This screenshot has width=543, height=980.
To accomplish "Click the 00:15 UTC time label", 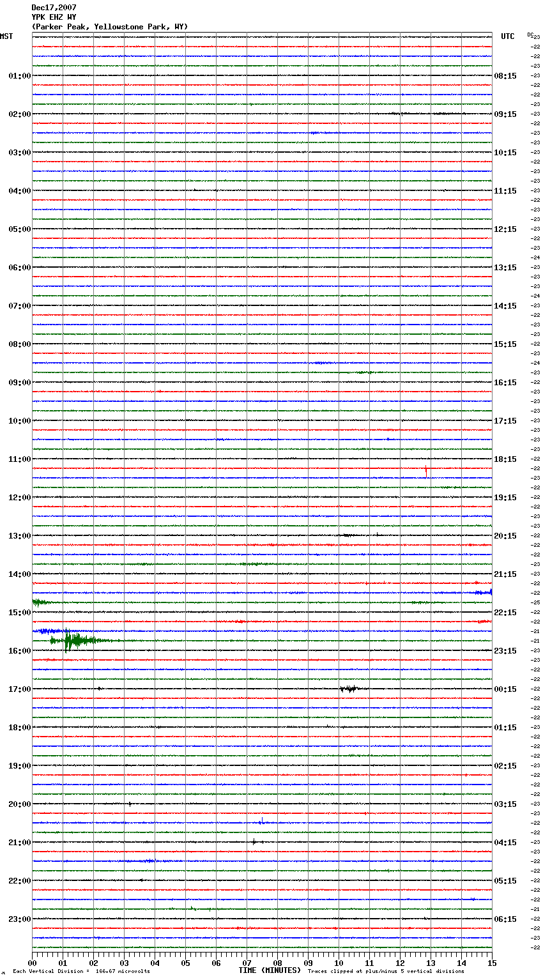I will tap(505, 689).
